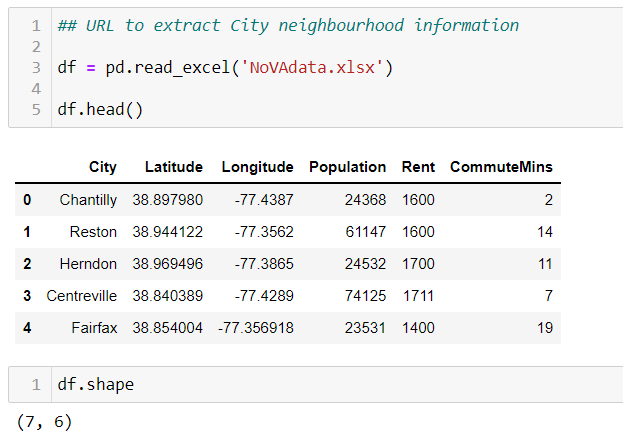
Task: Click row index 3 of the dataframe
Action: pos(27,296)
